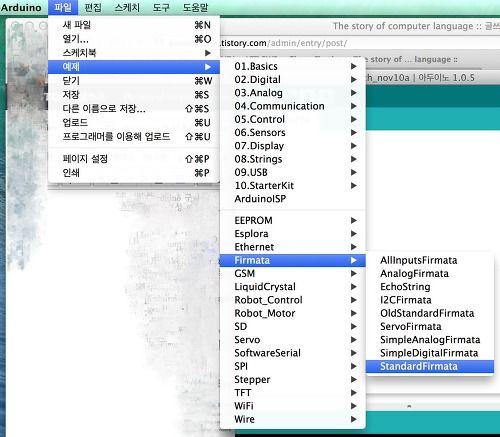Open the WiFi library examples
500x437 pixels.
[293, 406]
